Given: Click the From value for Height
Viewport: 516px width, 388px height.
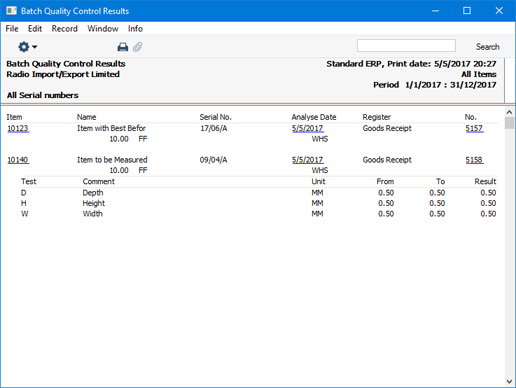Looking at the screenshot, I should coord(386,203).
